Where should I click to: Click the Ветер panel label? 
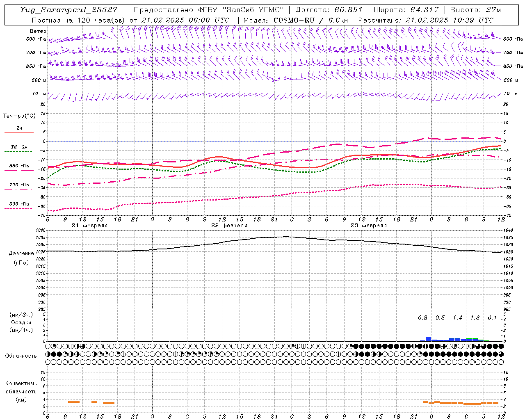[38, 31]
